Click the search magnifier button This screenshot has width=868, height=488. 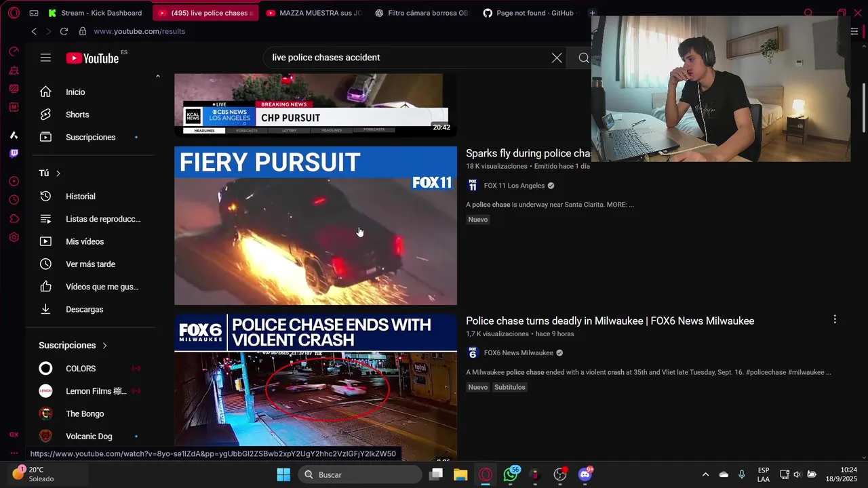(x=583, y=58)
